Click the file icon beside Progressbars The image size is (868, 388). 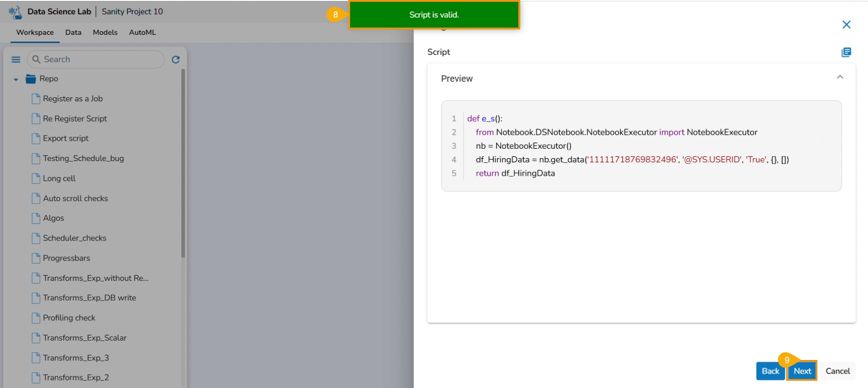(x=36, y=258)
